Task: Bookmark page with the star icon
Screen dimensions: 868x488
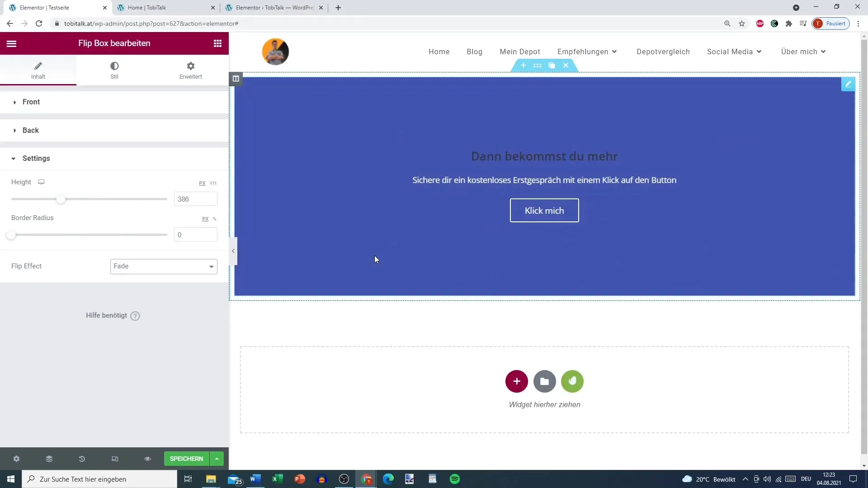Action: click(x=742, y=23)
